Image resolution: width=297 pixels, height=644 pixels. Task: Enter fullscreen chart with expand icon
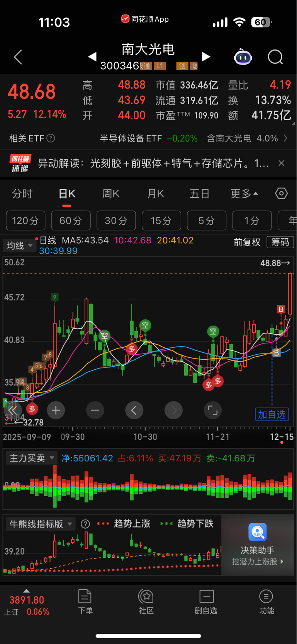[x=213, y=410]
